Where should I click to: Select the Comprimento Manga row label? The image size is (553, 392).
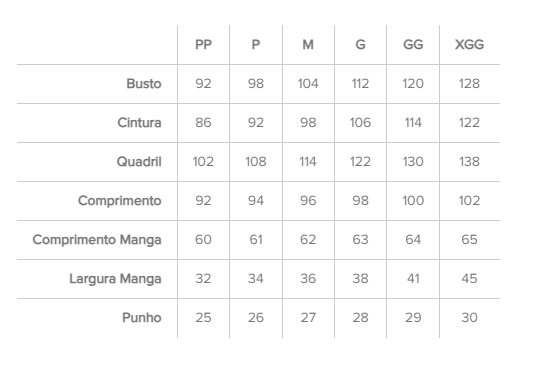coord(97,240)
